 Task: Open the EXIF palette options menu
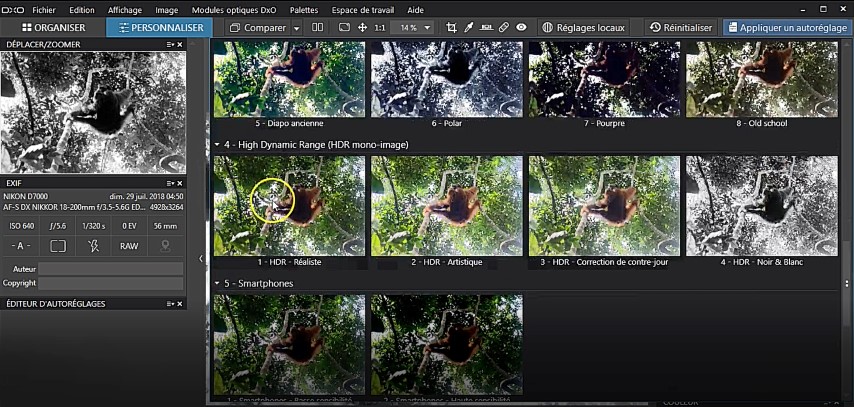pyautogui.click(x=170, y=183)
